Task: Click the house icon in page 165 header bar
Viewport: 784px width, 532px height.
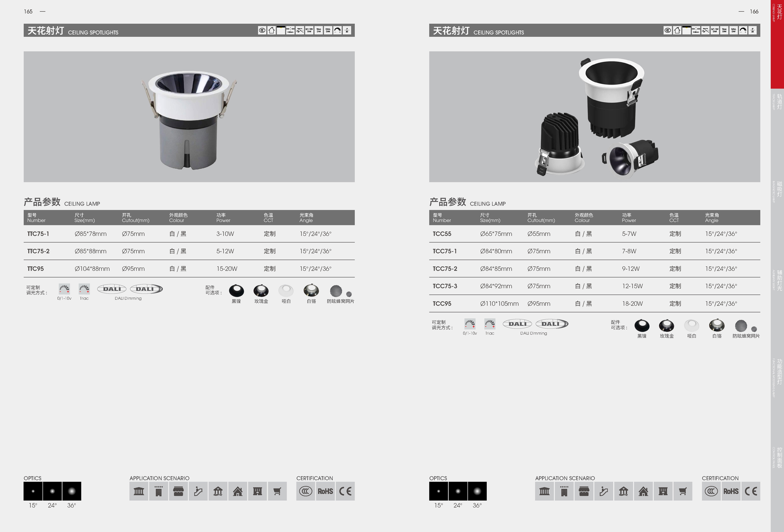Action: tap(272, 30)
